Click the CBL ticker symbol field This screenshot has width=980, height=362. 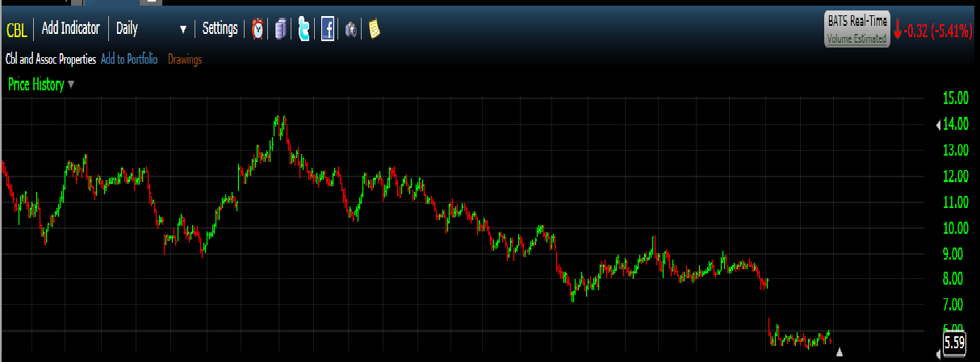pyautogui.click(x=16, y=29)
